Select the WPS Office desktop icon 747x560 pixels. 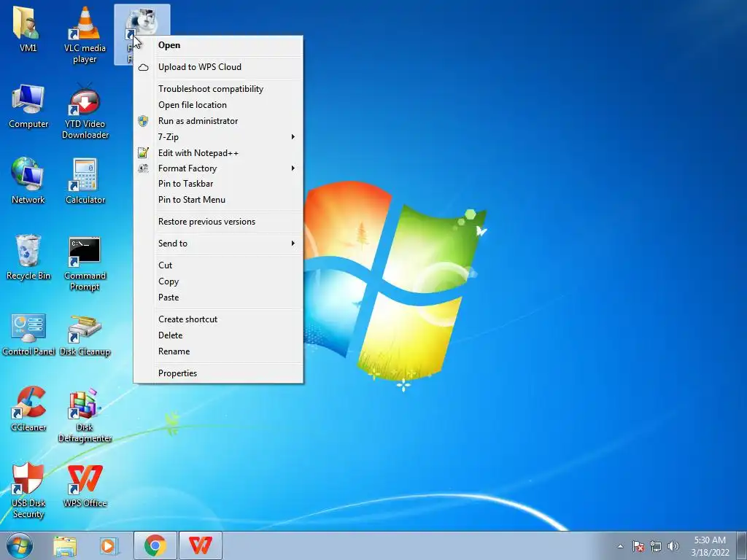click(85, 486)
